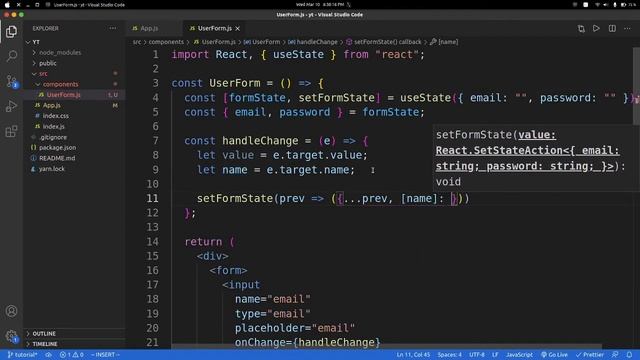Viewport: 640px width, 360px height.
Task: Collapse the src folder
Action: click(43, 74)
